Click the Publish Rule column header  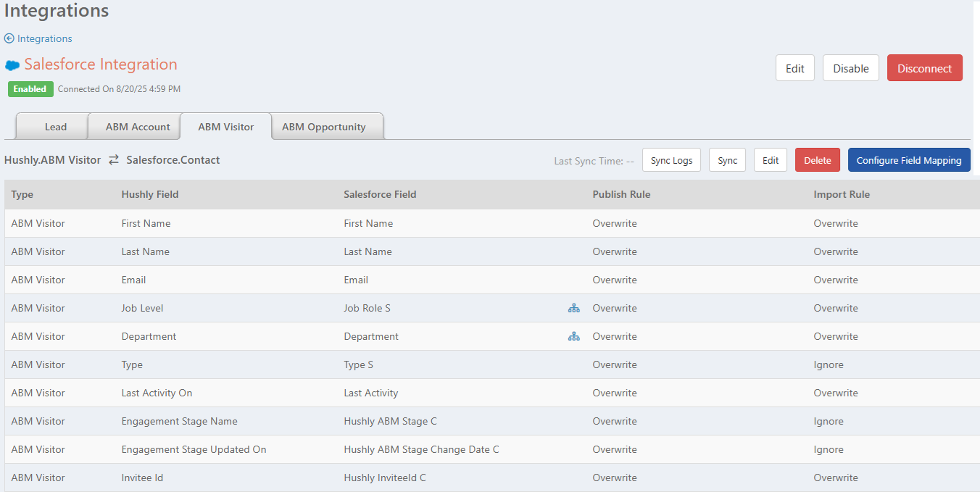point(621,194)
